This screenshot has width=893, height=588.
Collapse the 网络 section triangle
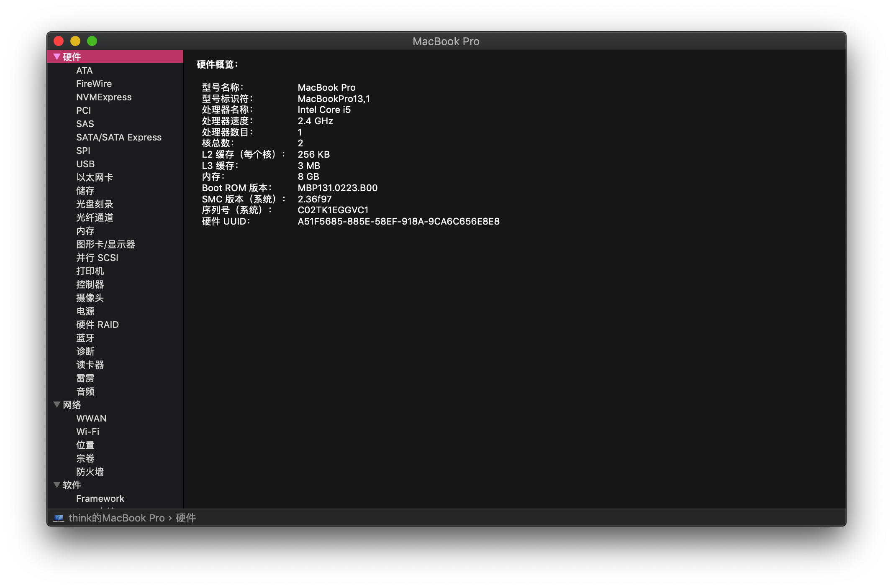(x=57, y=404)
